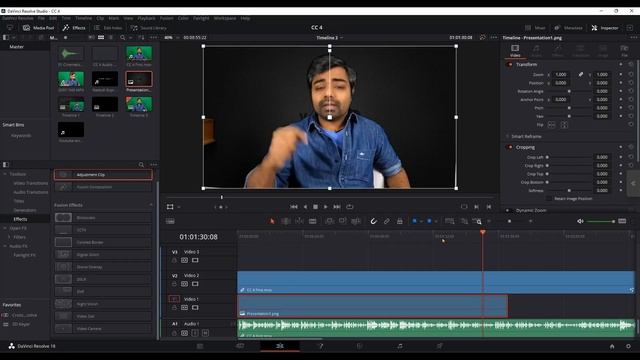Open the Timeline menu
This screenshot has height=360, width=640.
coord(83,18)
